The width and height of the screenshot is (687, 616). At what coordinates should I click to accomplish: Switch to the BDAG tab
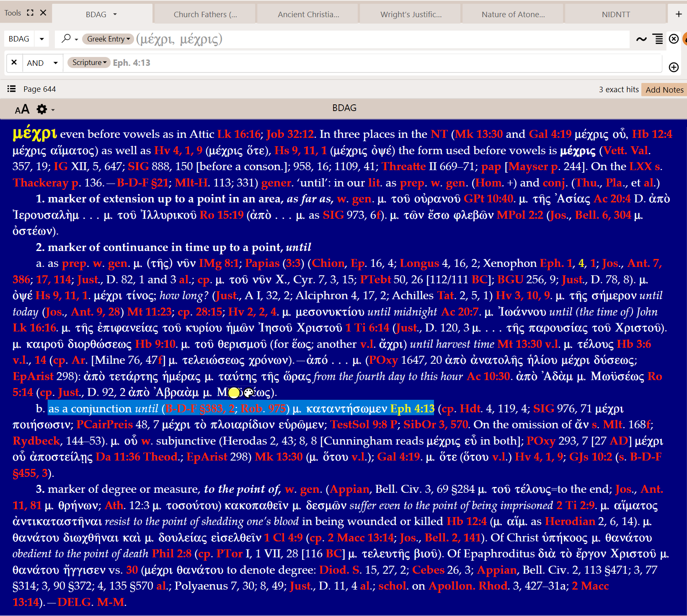96,14
